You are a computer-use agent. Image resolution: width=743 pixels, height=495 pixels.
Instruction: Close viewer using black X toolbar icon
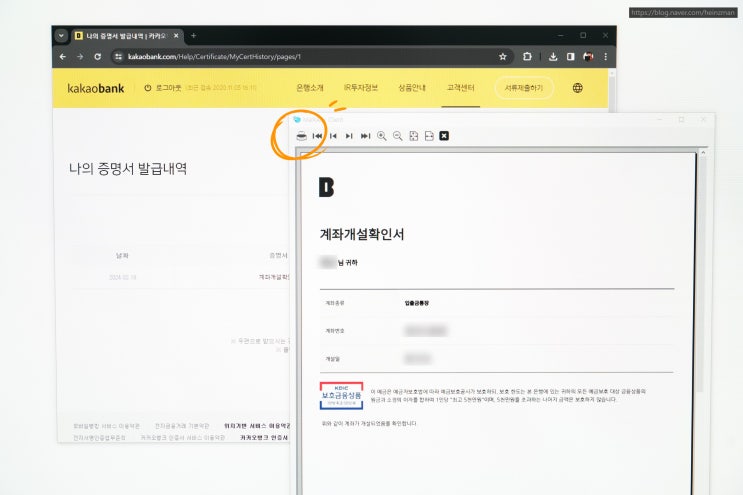coord(444,136)
